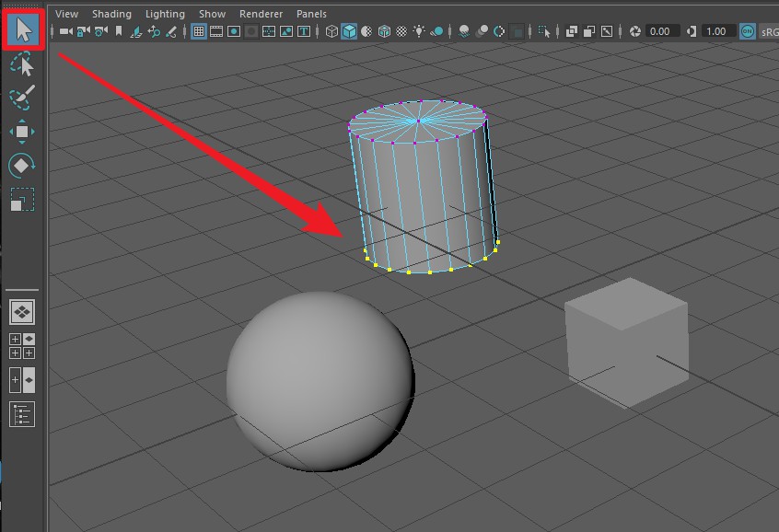Set single perspective view layout
Viewport: 779px width, 532px height.
click(22, 312)
